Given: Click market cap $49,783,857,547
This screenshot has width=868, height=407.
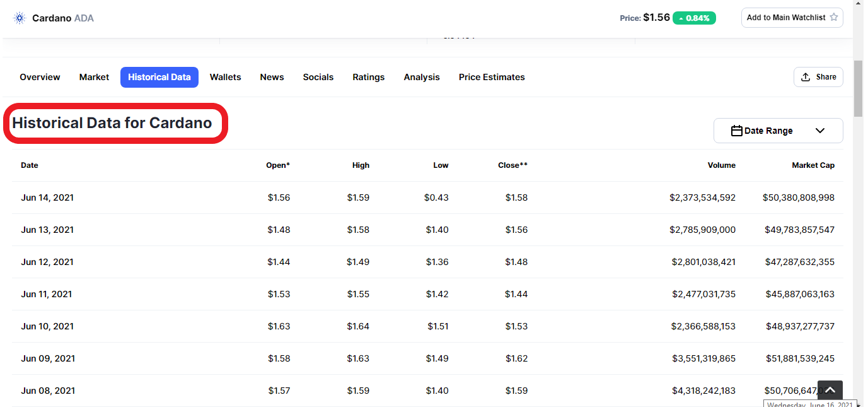Looking at the screenshot, I should pyautogui.click(x=800, y=230).
